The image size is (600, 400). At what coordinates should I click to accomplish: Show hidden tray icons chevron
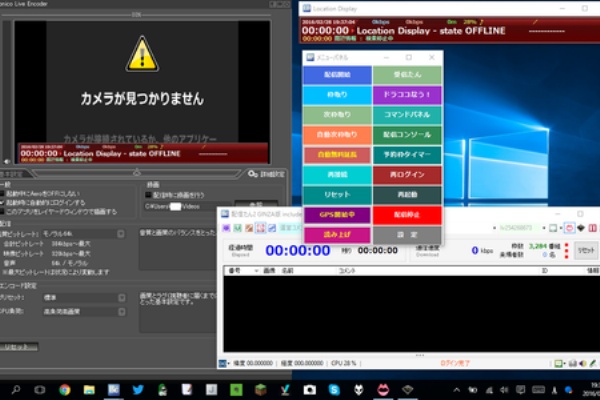(457, 390)
